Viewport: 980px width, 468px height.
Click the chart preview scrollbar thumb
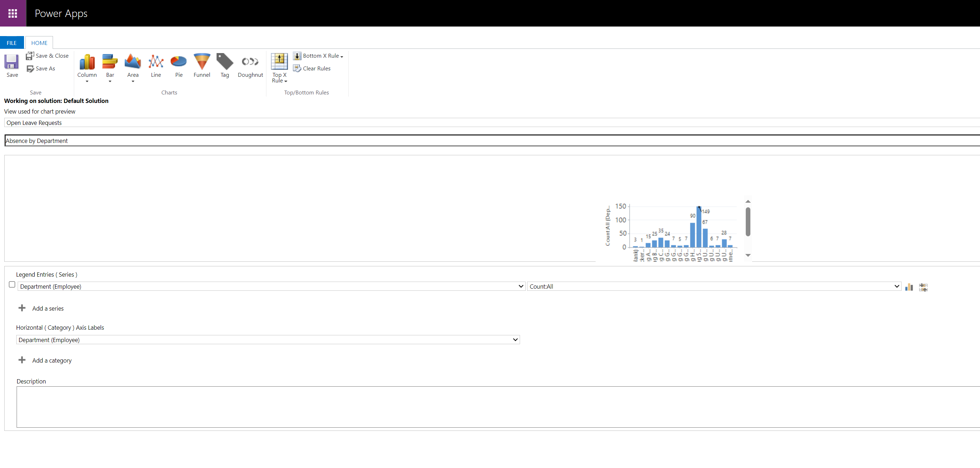tap(748, 222)
